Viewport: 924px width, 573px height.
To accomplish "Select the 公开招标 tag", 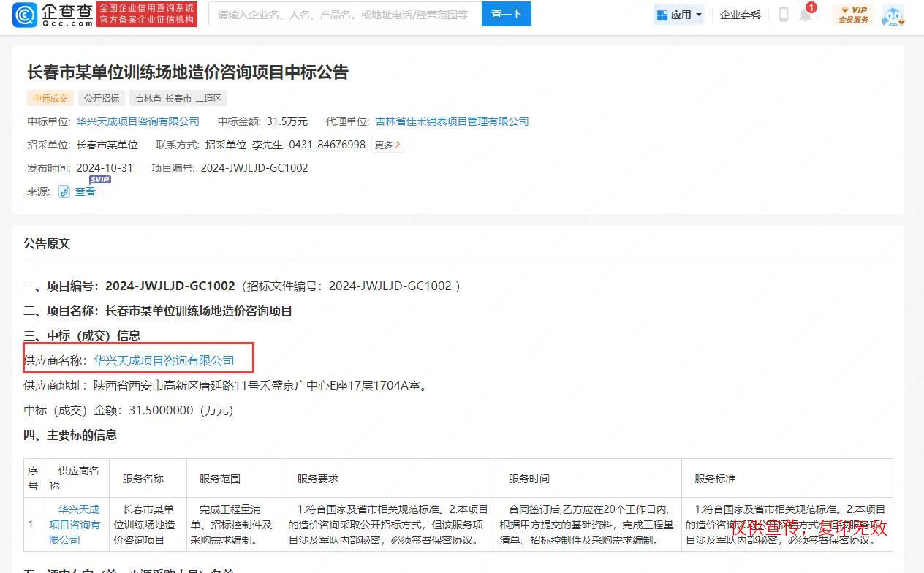I will tap(102, 98).
